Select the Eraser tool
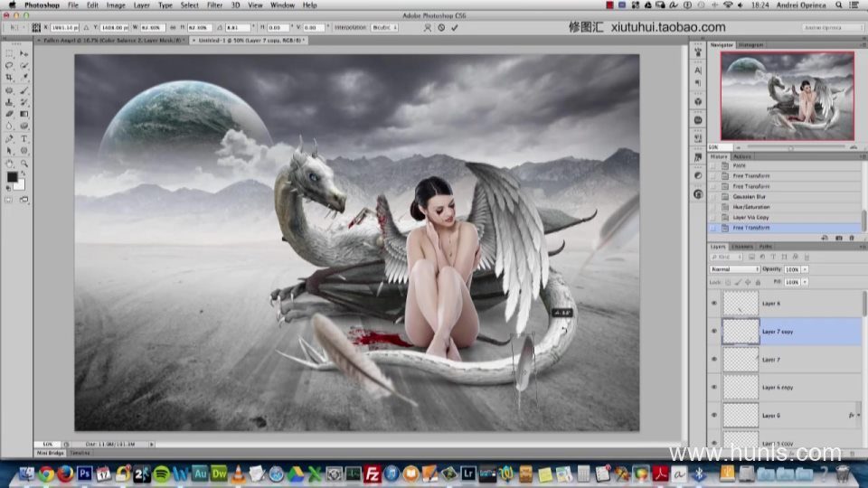 click(x=9, y=114)
